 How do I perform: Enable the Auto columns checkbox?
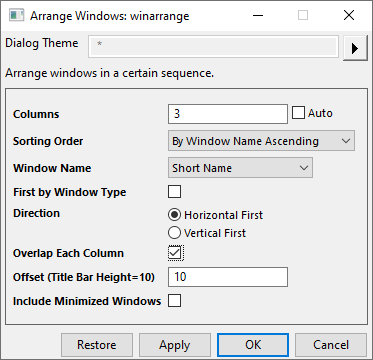tap(298, 113)
